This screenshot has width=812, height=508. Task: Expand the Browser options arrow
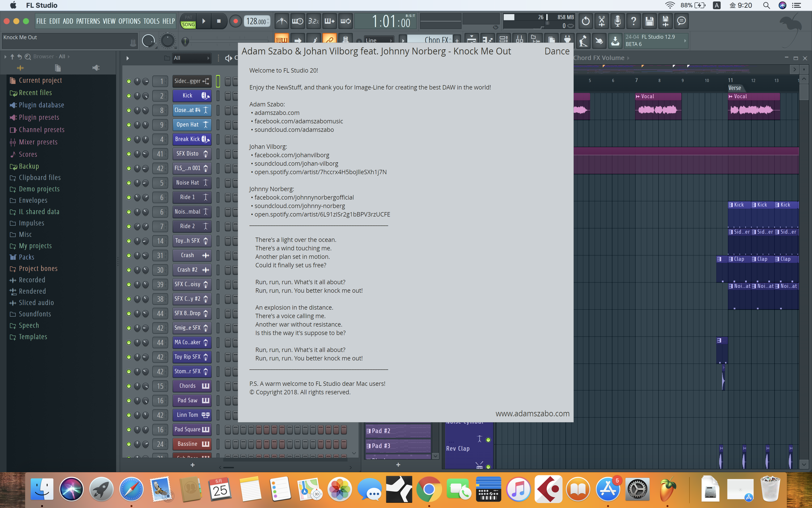[5, 57]
